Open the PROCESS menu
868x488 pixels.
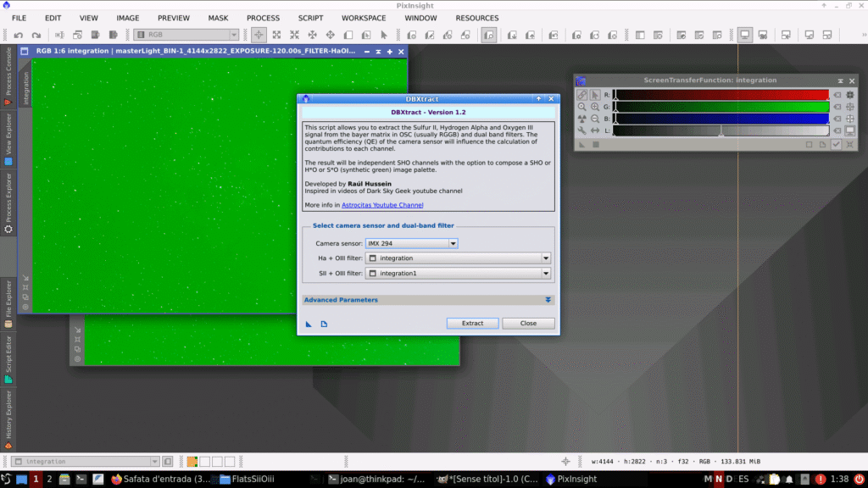[x=263, y=18]
